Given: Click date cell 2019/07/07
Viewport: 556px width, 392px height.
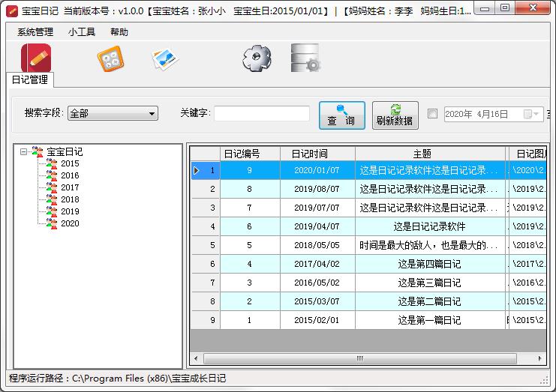Looking at the screenshot, I should 317,208.
